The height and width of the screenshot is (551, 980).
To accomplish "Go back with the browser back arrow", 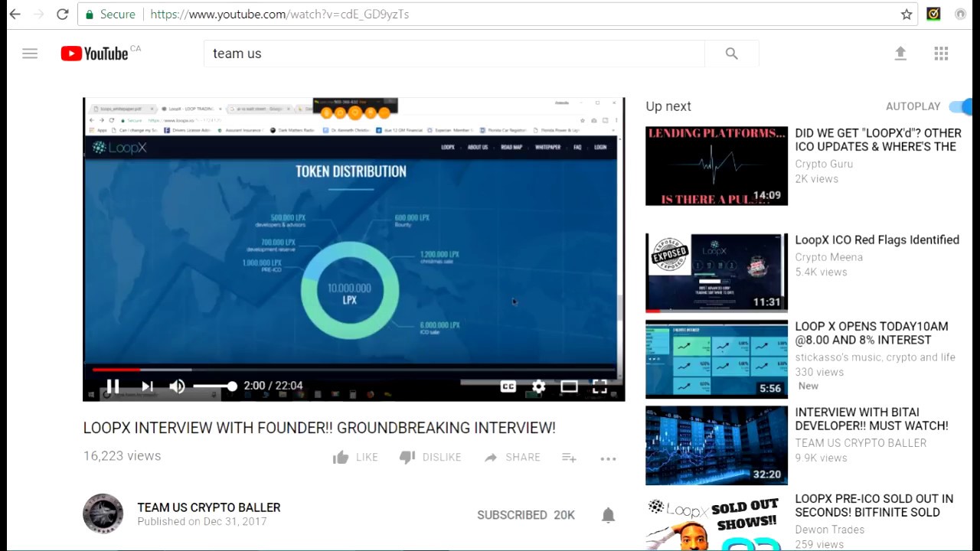I will click(x=15, y=14).
